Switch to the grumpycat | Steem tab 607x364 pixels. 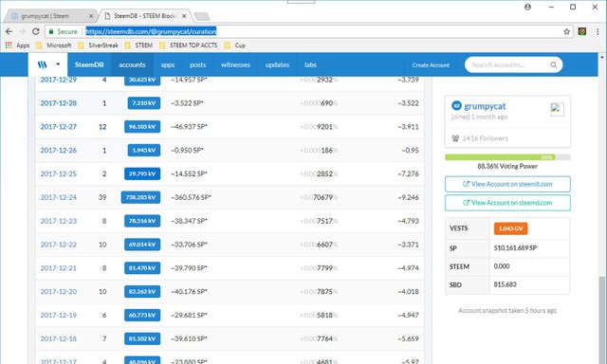[x=50, y=16]
